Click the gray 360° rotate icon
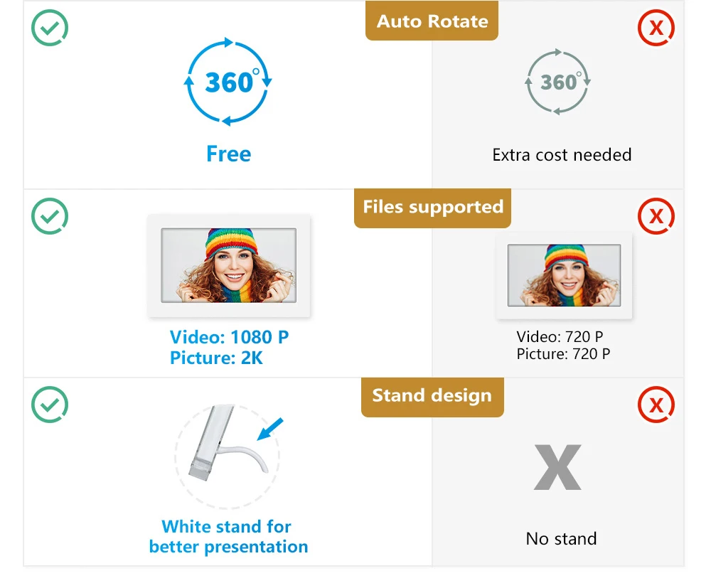 click(x=558, y=82)
